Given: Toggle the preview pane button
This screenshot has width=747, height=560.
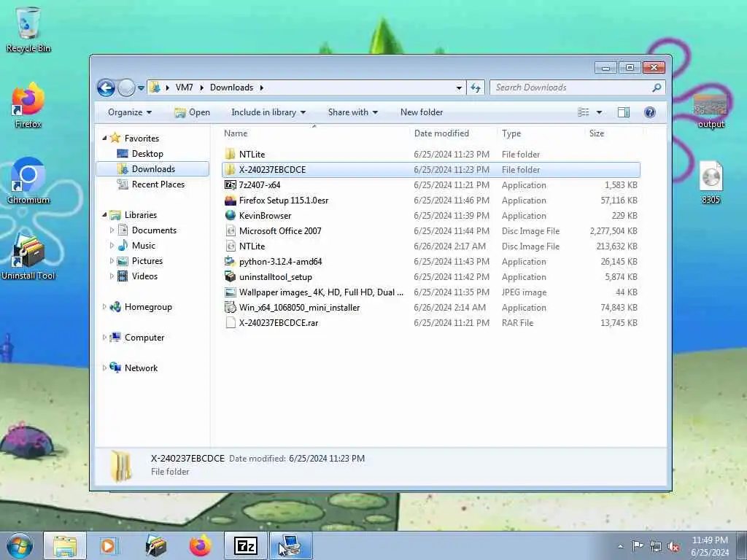Looking at the screenshot, I should click(x=623, y=112).
